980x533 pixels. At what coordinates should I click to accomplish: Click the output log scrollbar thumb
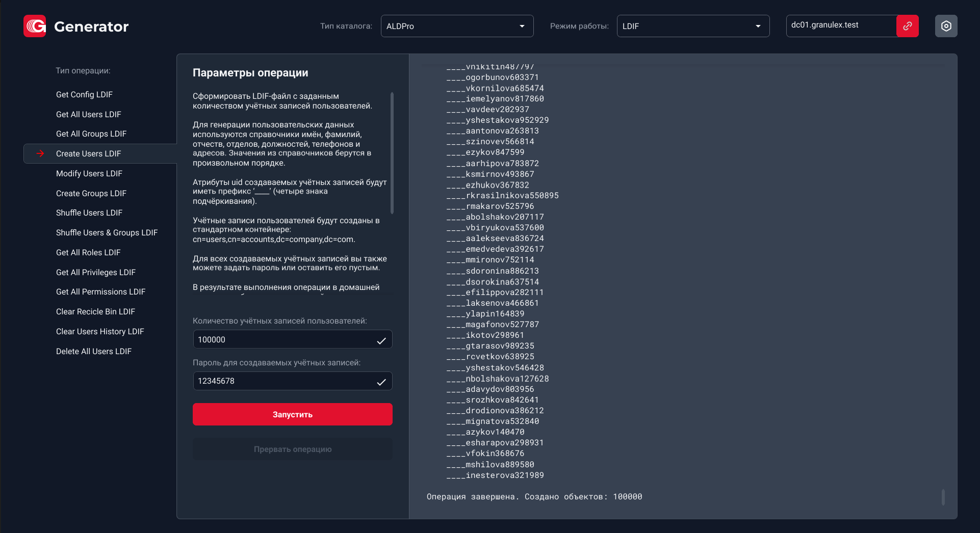(943, 497)
